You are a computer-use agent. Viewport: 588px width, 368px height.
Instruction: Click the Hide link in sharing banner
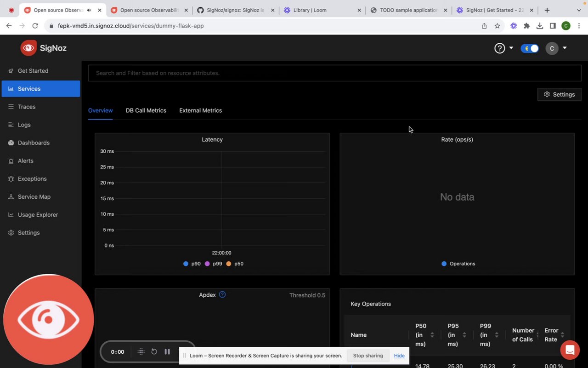(399, 356)
